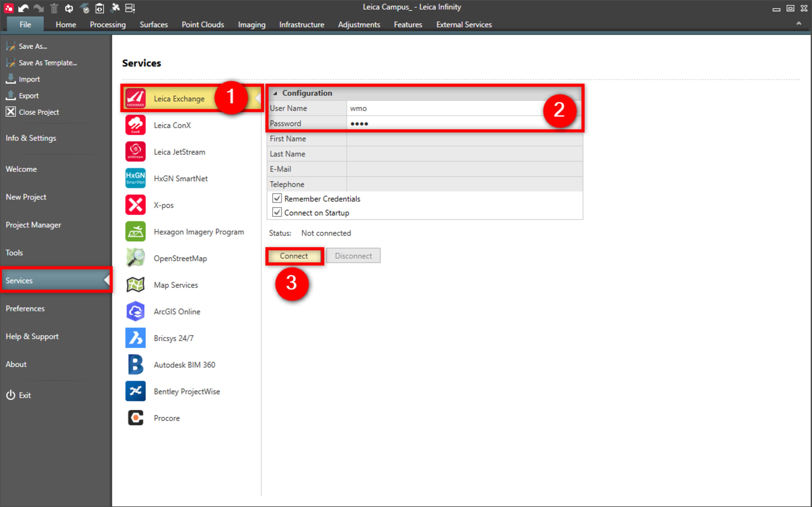
Task: Click the Save As Template icon
Action: click(x=10, y=62)
